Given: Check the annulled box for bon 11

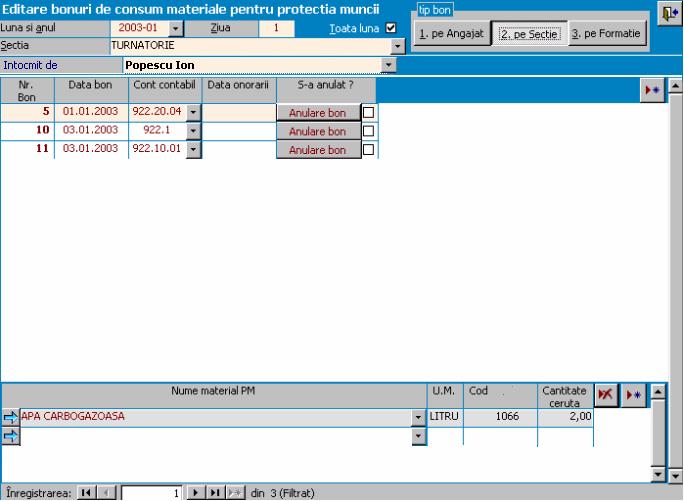Looking at the screenshot, I should click(368, 150).
